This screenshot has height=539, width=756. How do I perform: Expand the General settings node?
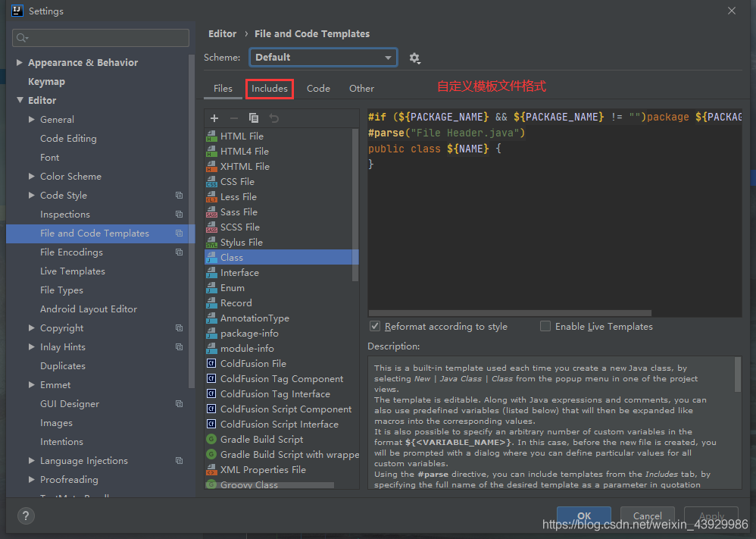click(x=32, y=119)
